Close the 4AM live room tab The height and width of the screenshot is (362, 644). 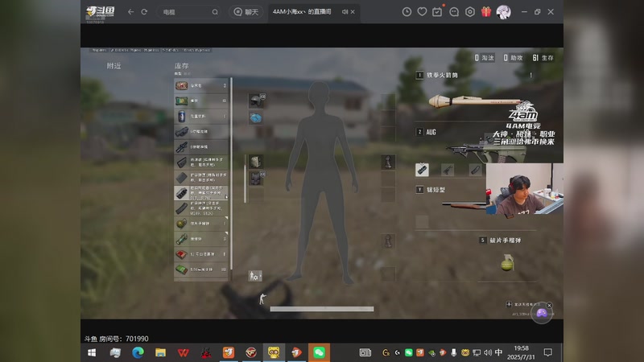353,12
